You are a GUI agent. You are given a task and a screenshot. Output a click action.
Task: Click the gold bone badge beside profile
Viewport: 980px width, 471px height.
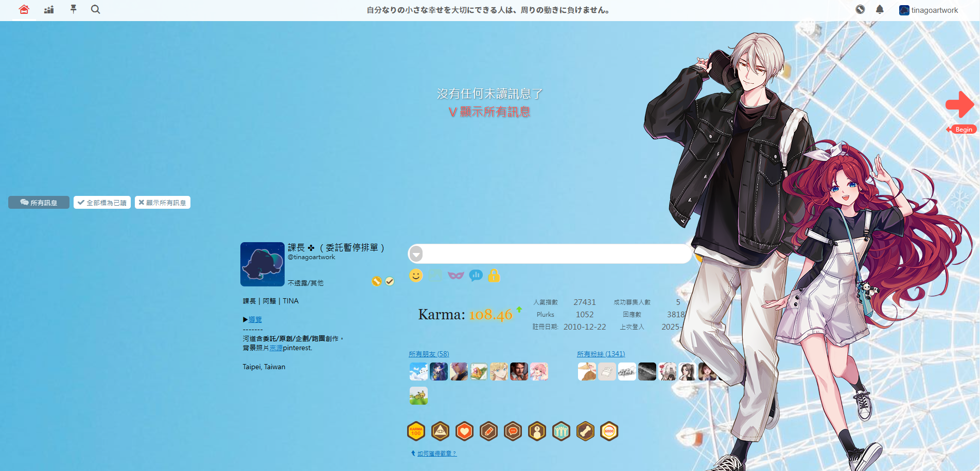tap(377, 281)
